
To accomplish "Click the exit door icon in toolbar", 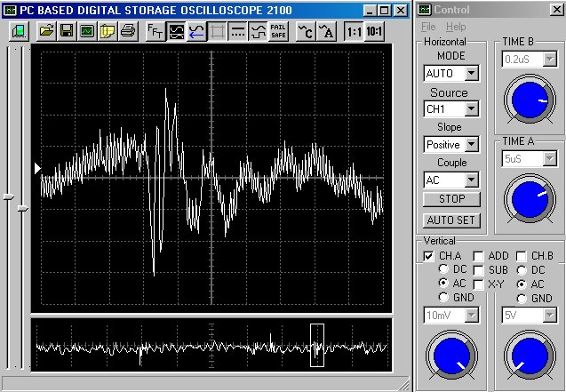I will tap(19, 31).
